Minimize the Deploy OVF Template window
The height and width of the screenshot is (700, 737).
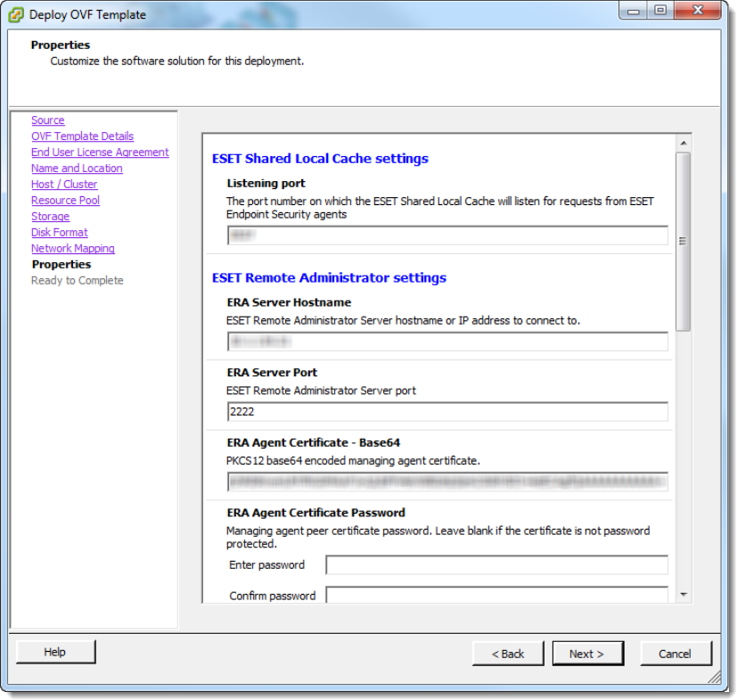pos(633,11)
